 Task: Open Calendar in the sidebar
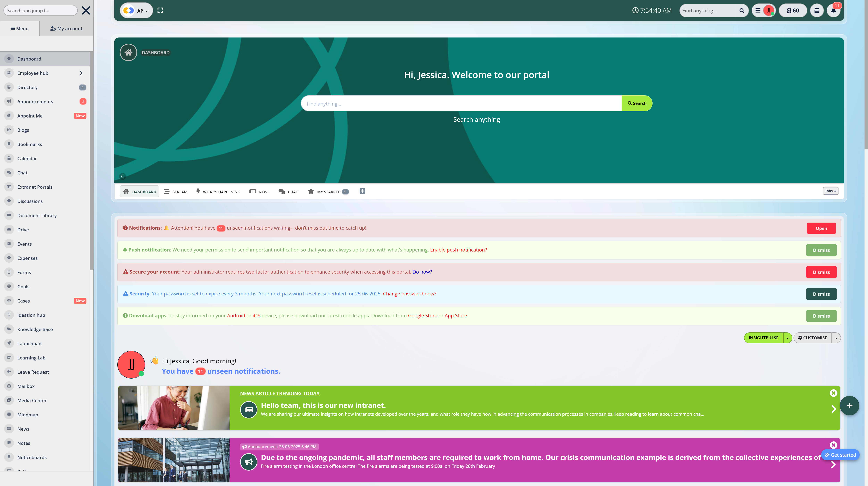[45, 158]
